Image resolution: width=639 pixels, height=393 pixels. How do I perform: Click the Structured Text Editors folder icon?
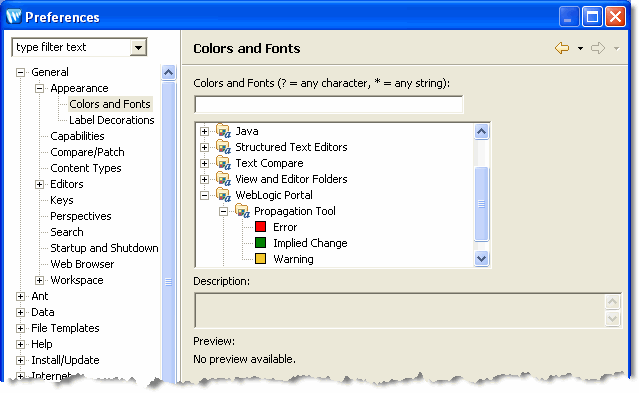coord(223,147)
